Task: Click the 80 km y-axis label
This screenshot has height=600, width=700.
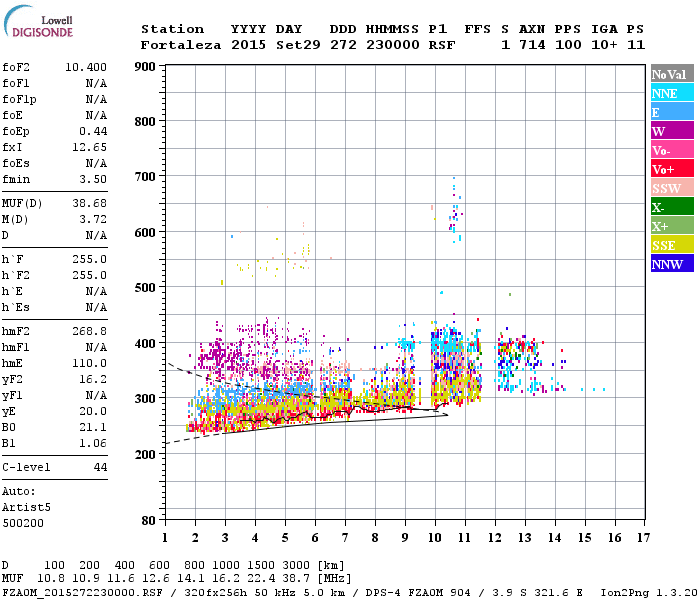Action: click(x=149, y=521)
